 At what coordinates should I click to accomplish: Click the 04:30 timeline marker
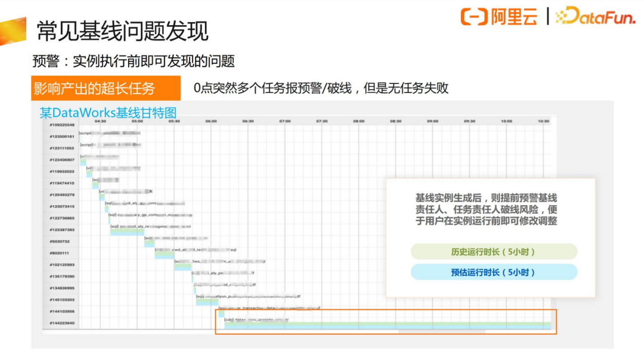coord(100,121)
